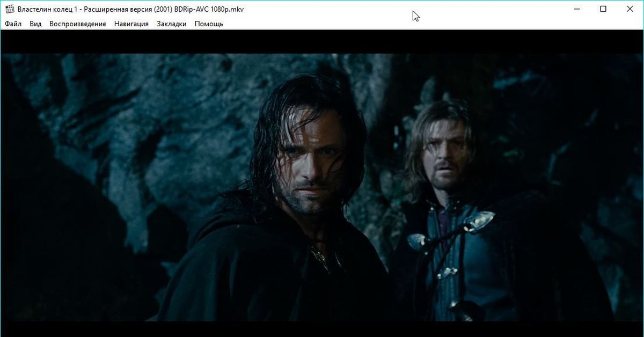Viewport: 644px width, 337px height.
Task: Minimize the player window
Action: [x=577, y=9]
